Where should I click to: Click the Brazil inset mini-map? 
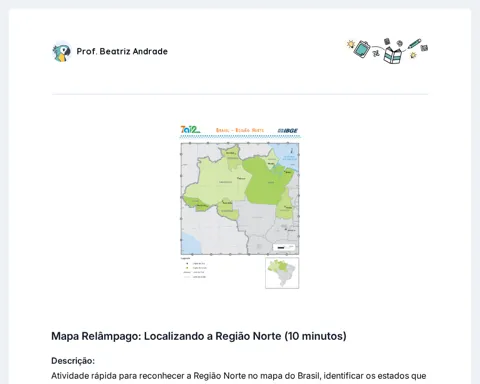[x=282, y=273]
